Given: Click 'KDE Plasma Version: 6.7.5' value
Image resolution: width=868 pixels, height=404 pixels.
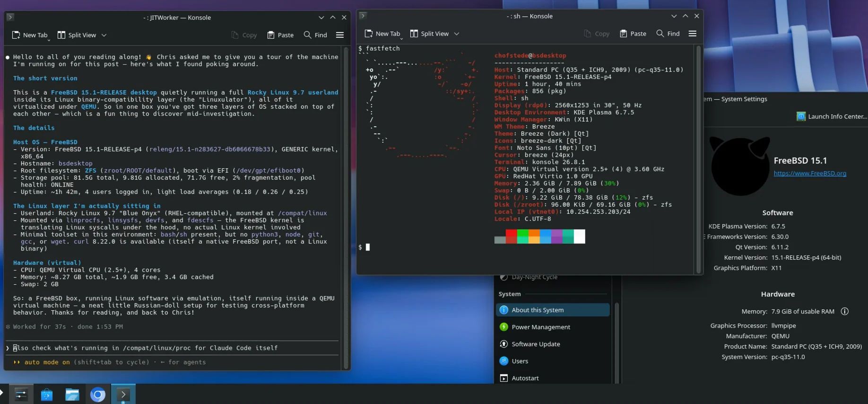Looking at the screenshot, I should click(x=778, y=226).
